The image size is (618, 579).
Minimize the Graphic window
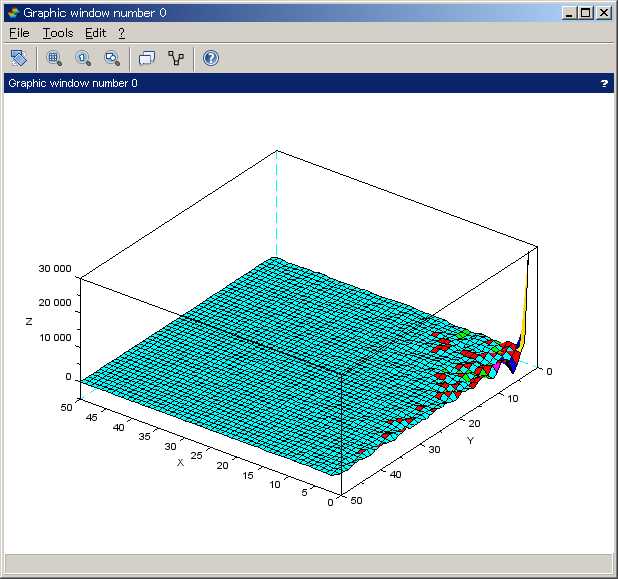coord(569,13)
